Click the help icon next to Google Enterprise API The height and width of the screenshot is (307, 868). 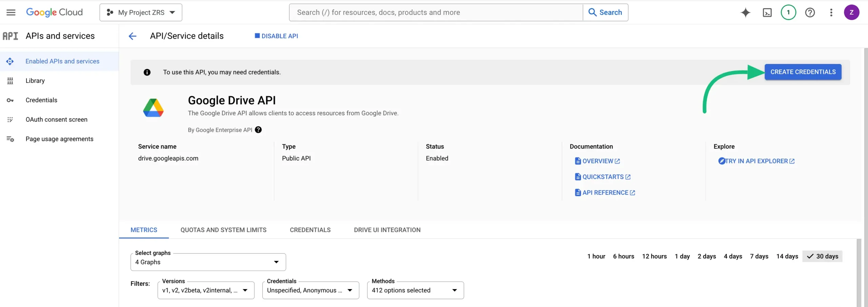tap(258, 130)
